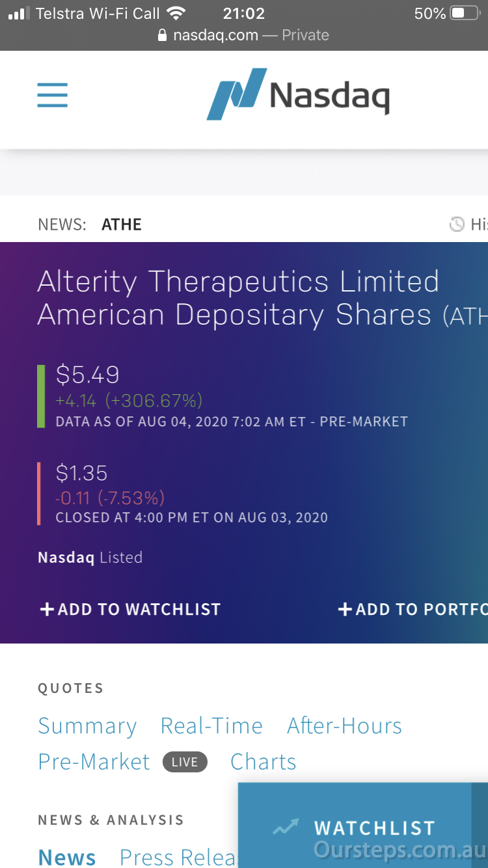Image resolution: width=488 pixels, height=868 pixels.
Task: Expand the floating Watchlist panel
Action: [x=374, y=828]
